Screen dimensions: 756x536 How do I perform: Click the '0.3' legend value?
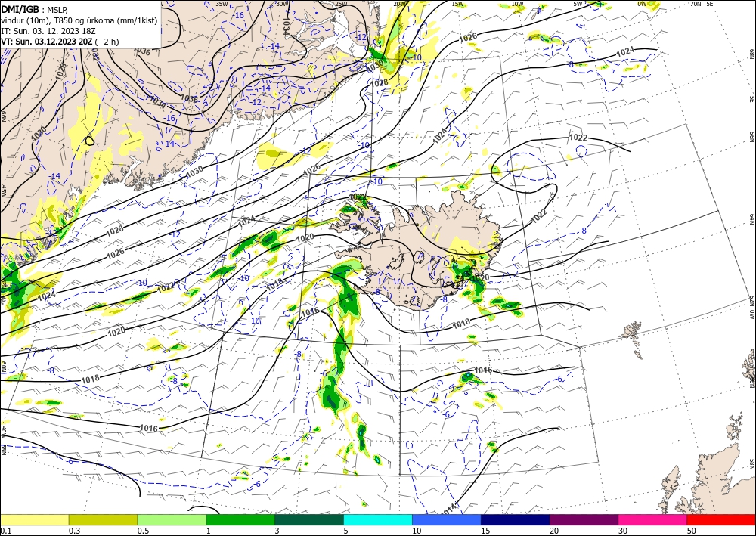74,531
